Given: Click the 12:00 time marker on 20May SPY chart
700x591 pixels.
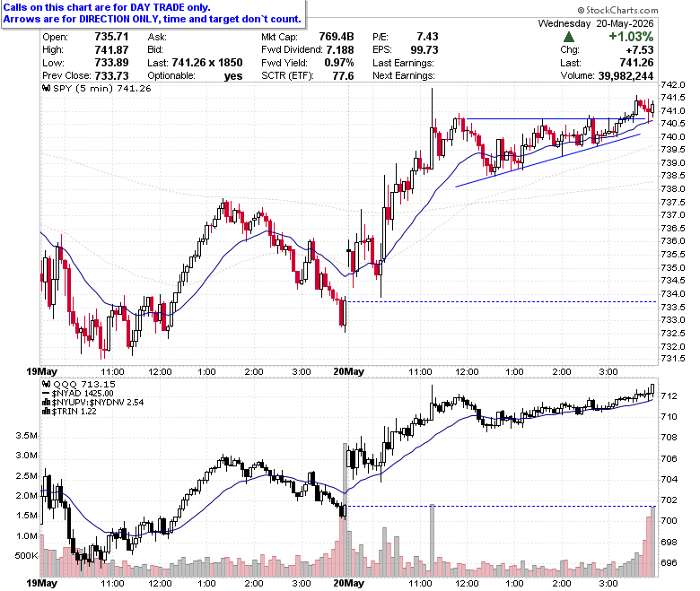Looking at the screenshot, I should 467,371.
